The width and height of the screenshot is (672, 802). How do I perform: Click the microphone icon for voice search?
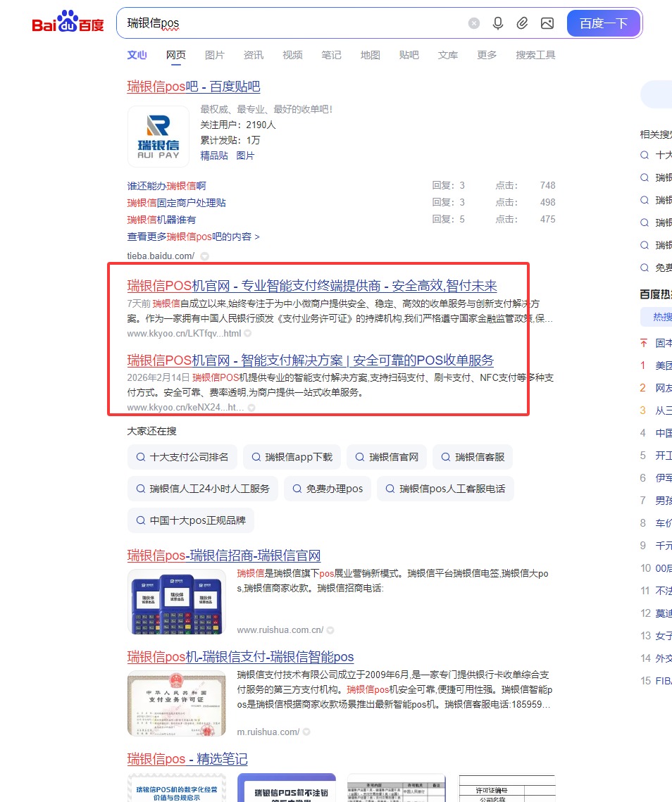tap(498, 23)
